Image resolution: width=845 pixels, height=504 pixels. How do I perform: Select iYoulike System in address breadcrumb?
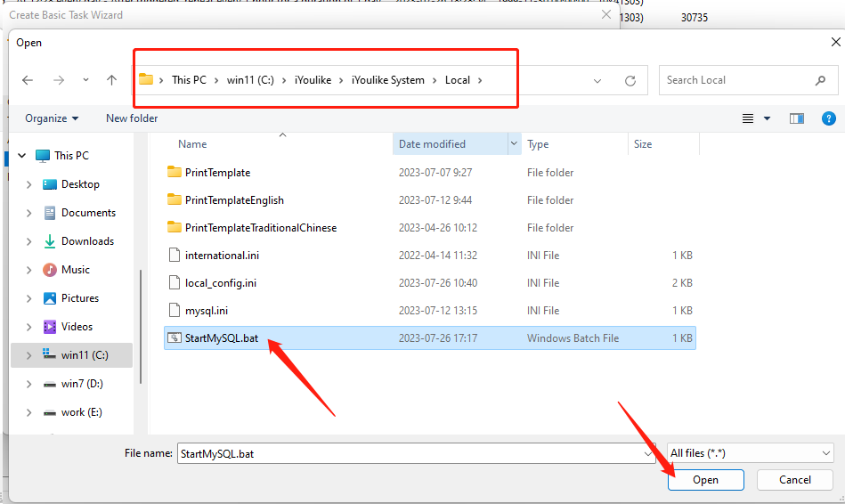coord(387,80)
